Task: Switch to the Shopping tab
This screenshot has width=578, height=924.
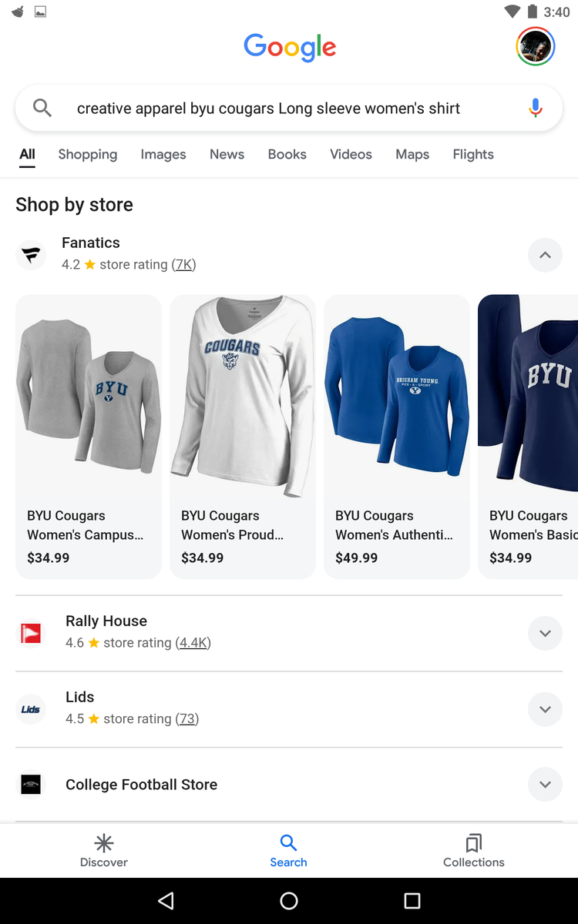Action: tap(88, 155)
